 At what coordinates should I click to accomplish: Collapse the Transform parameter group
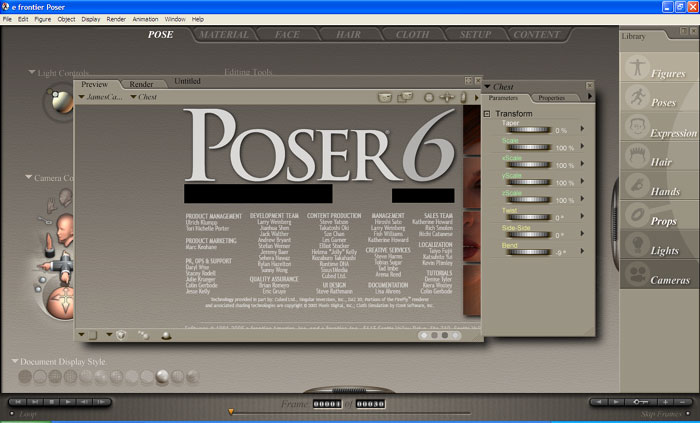487,114
